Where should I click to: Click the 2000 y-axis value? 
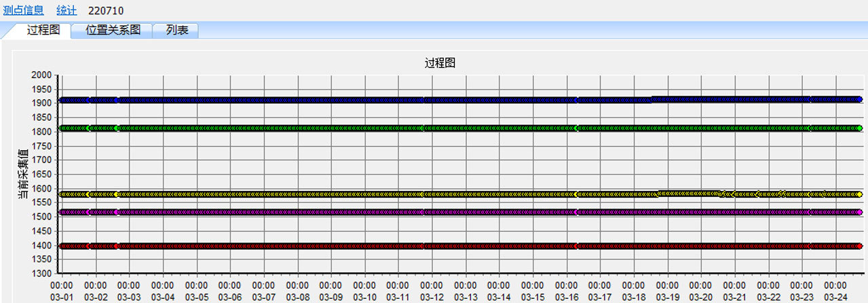point(42,75)
